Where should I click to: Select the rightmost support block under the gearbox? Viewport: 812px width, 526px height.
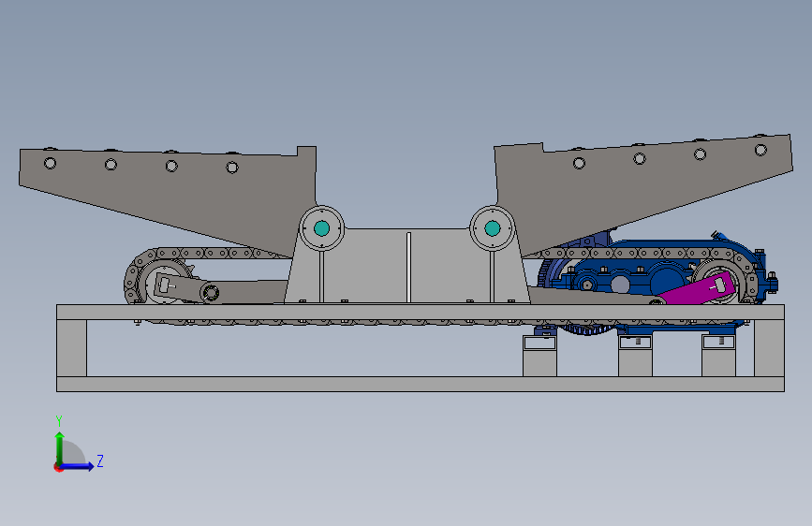point(718,356)
